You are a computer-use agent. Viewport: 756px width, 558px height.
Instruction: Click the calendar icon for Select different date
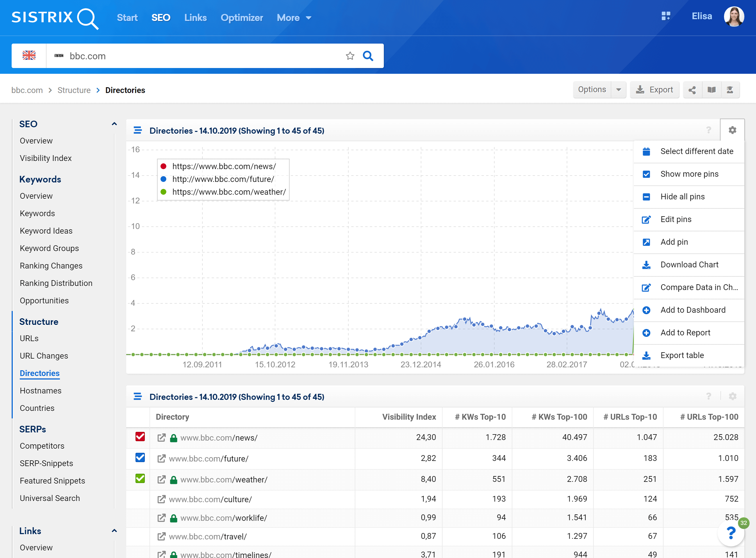(646, 151)
